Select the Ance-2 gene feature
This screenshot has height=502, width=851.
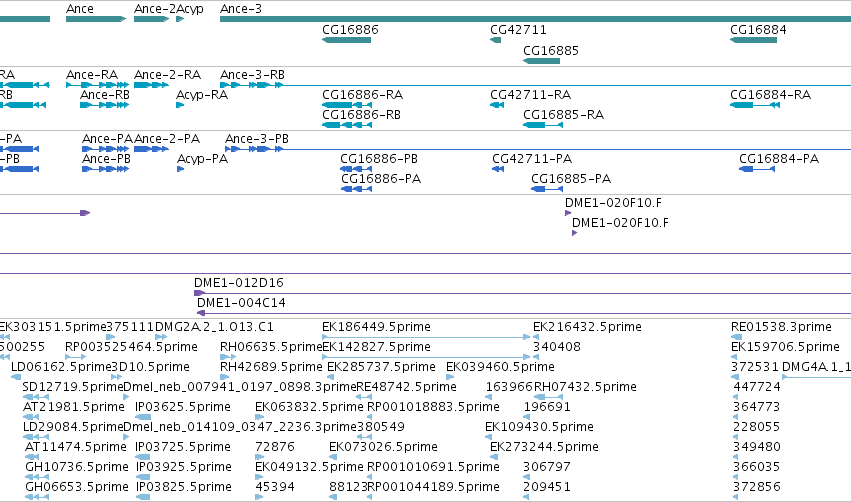151,19
